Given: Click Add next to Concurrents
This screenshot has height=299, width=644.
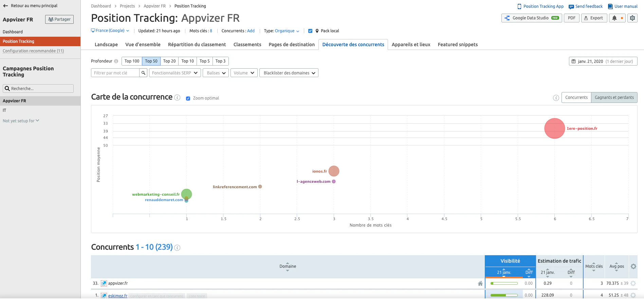Looking at the screenshot, I should (251, 31).
